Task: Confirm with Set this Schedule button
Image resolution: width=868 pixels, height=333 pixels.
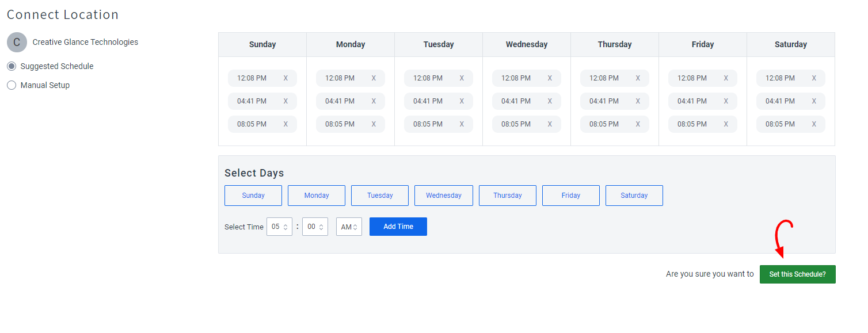Action: click(797, 274)
